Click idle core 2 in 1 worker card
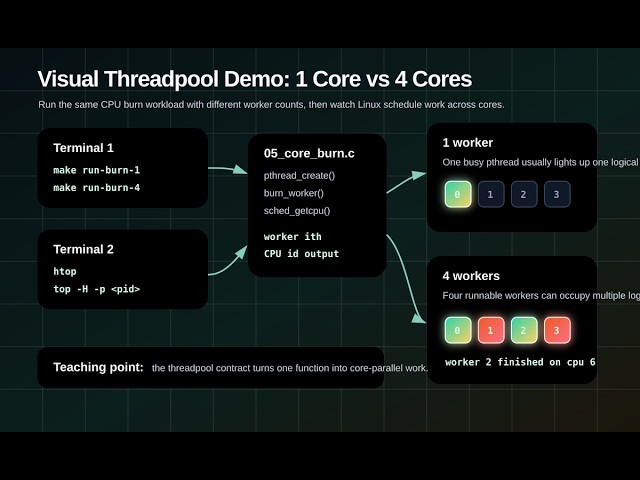This screenshot has height=480, width=640. point(524,194)
